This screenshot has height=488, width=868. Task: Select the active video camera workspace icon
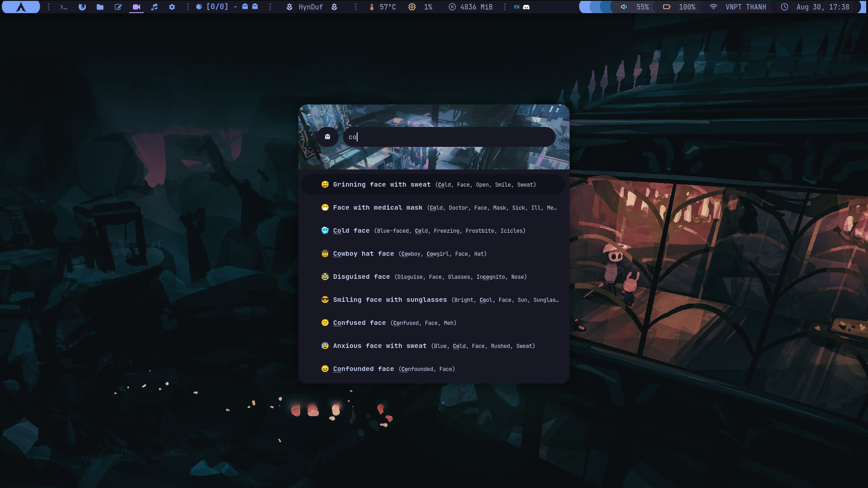136,7
